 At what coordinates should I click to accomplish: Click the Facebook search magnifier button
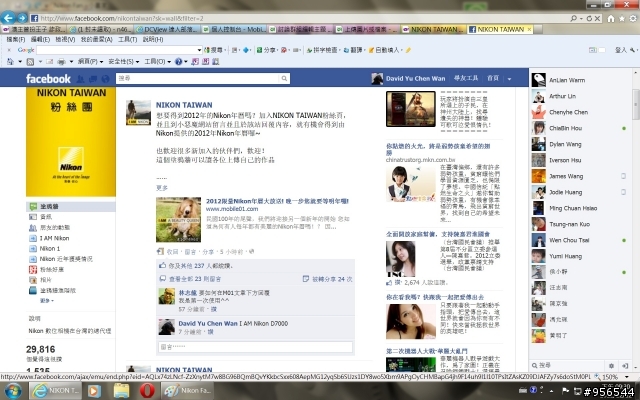284,78
